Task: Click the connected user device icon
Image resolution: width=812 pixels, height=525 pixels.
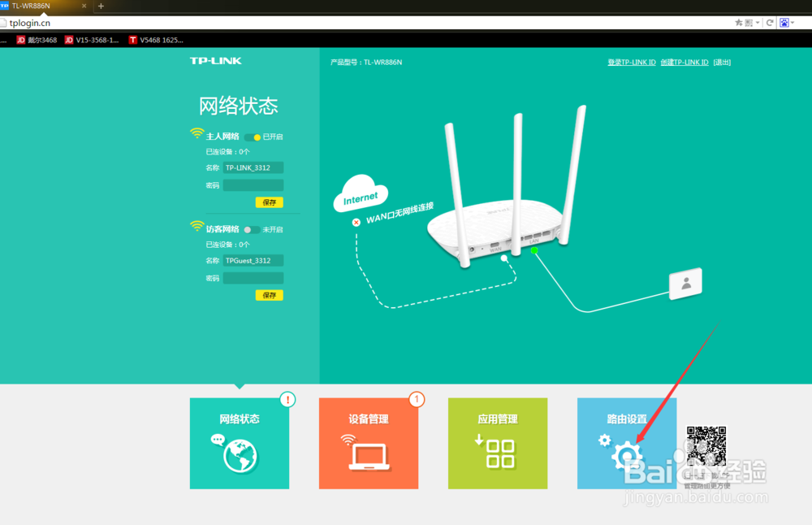Action: (x=685, y=284)
